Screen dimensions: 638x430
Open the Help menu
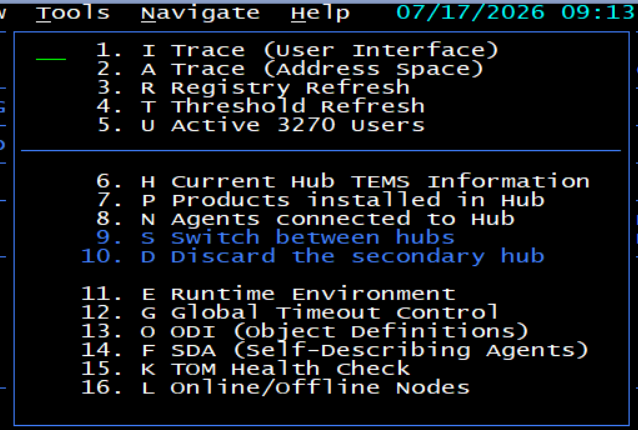pos(320,14)
